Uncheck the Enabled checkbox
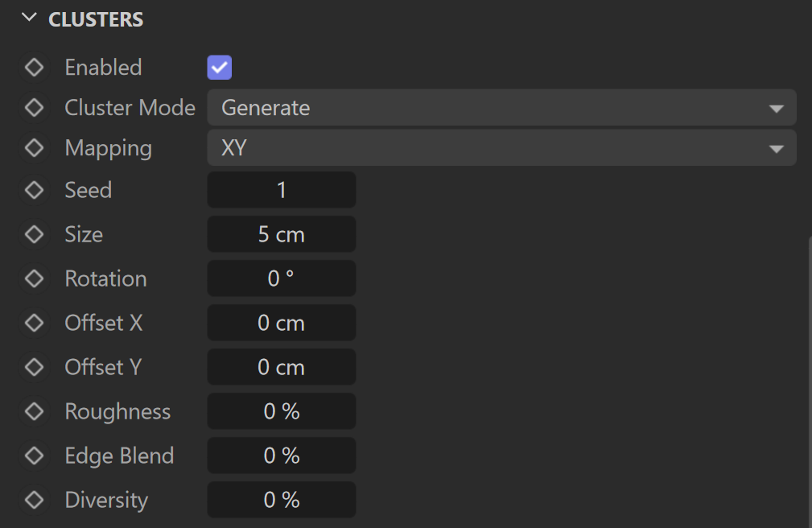 [x=220, y=68]
